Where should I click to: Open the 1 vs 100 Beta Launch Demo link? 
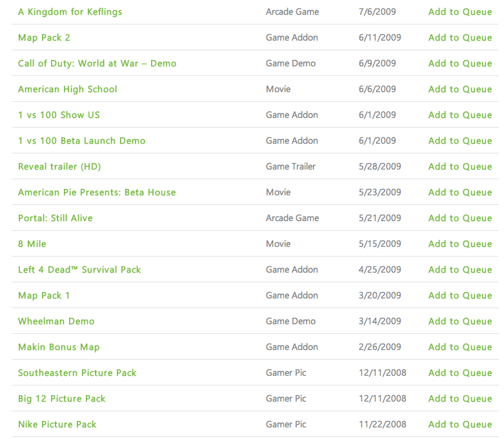(x=82, y=141)
